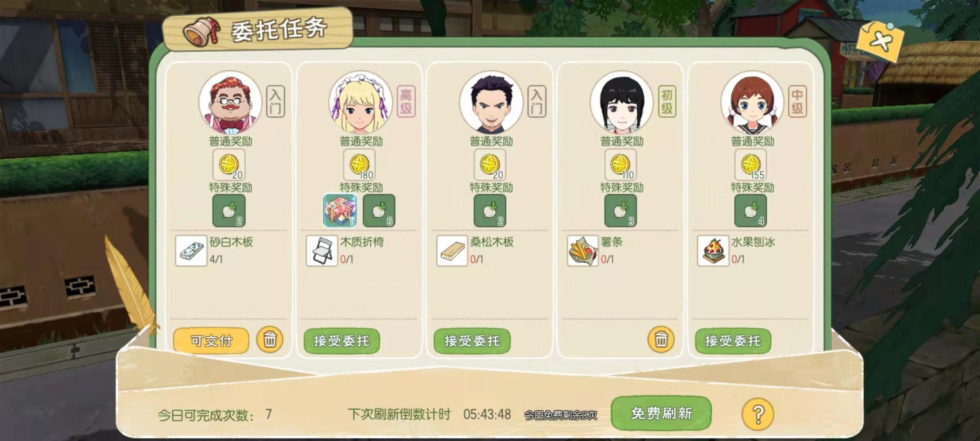Screen dimensions: 980x441
Task: Accept the 水果刨冰 commission
Action: 733,341
